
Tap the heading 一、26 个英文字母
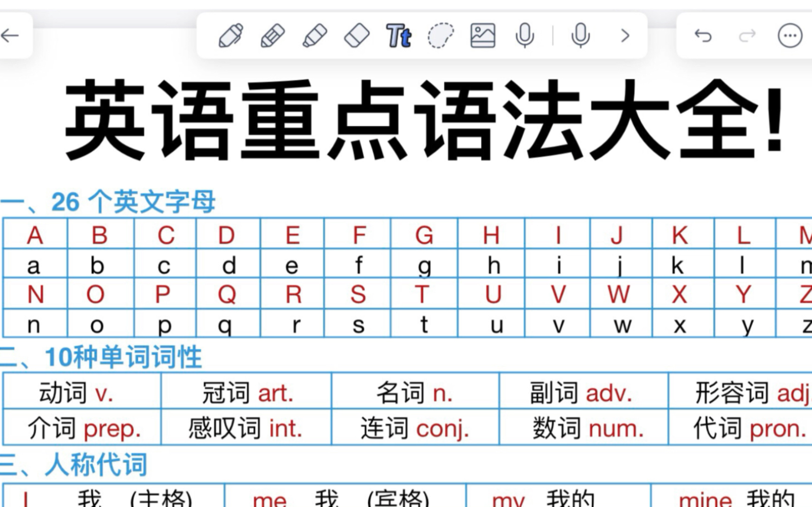point(109,202)
